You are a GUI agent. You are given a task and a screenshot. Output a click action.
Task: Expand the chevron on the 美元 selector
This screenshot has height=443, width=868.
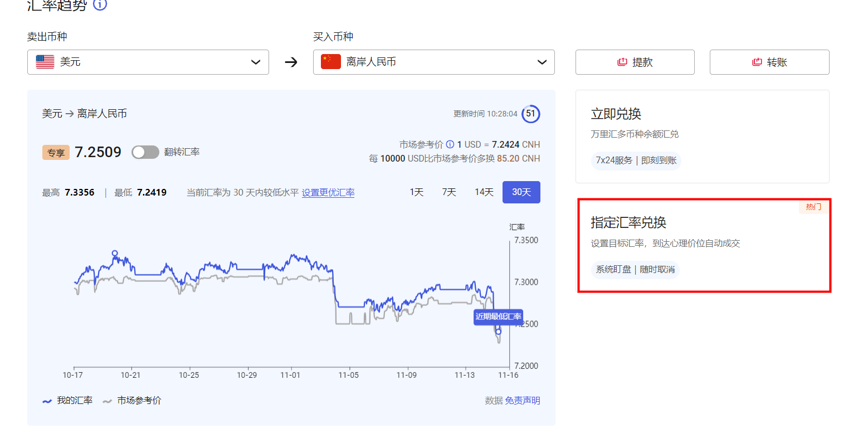pos(256,62)
